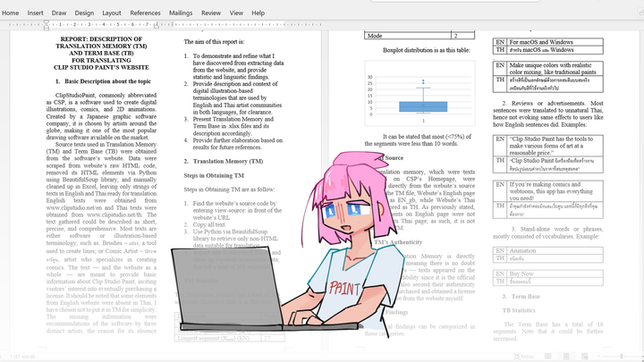Screen dimensions: 644x362
Task: Click 'Steps in Obtaining TM' subheading
Action: coord(214,175)
